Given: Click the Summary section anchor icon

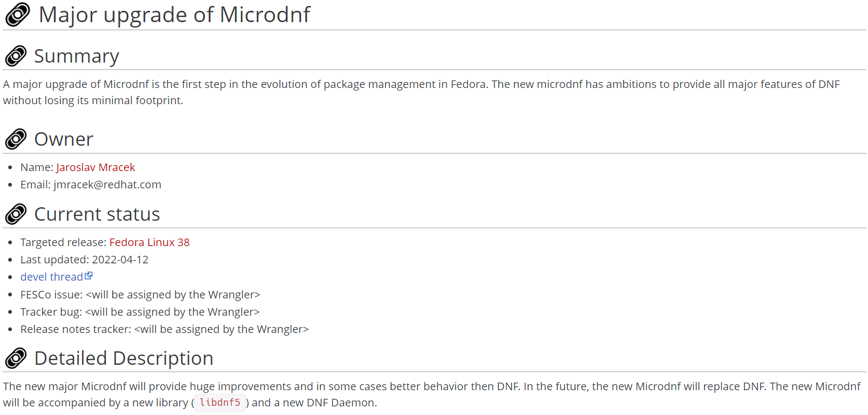Looking at the screenshot, I should 16,56.
